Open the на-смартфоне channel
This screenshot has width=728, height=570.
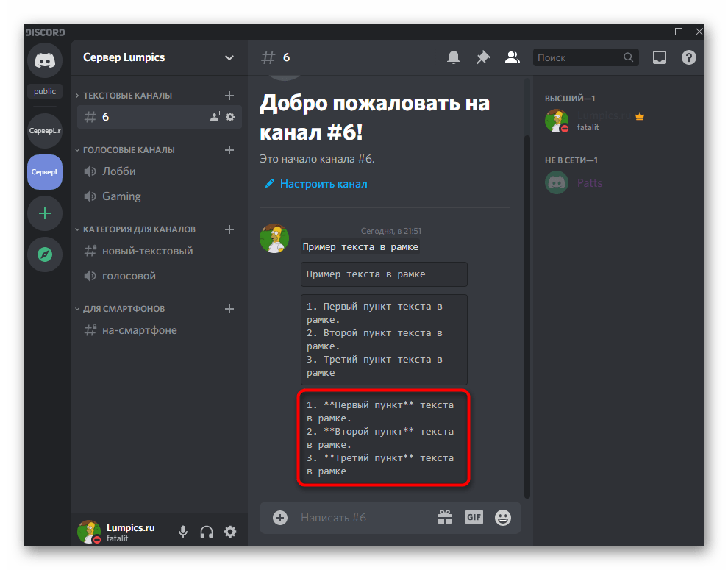[x=160, y=330]
